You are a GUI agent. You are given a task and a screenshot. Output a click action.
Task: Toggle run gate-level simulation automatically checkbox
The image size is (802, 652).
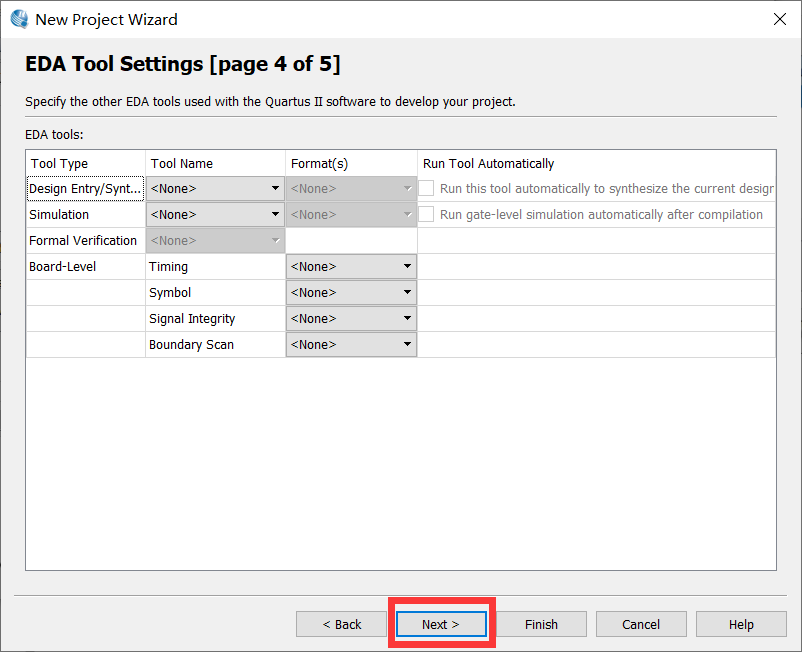(427, 214)
